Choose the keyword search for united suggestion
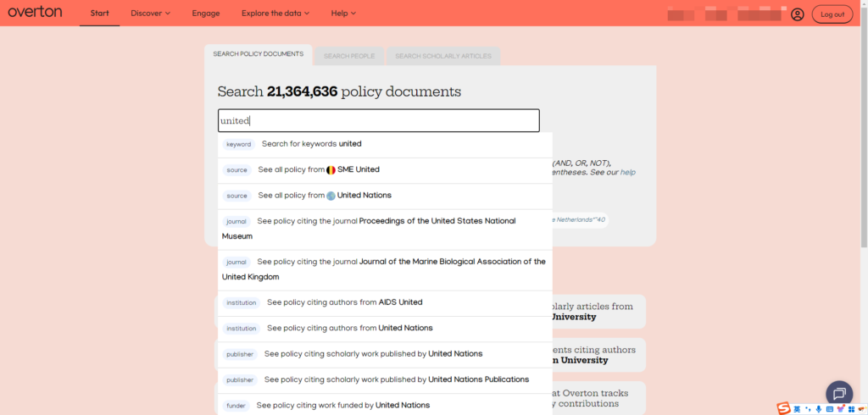This screenshot has width=868, height=415. coord(311,144)
